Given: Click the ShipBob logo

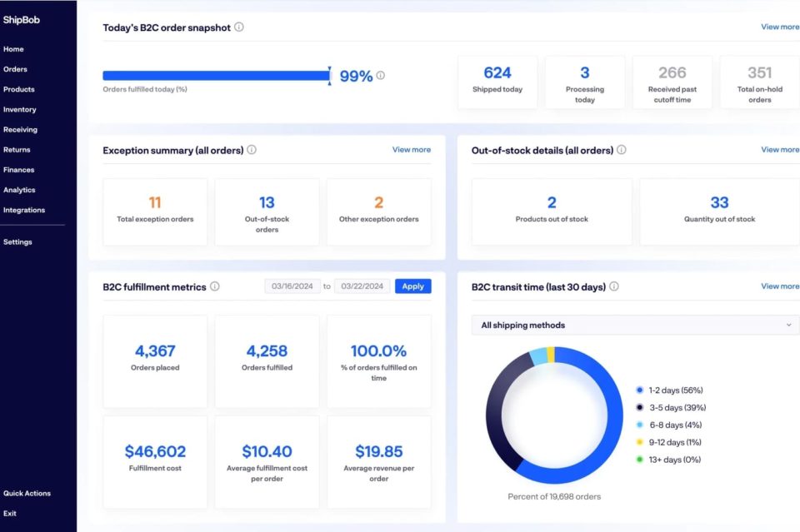Looking at the screenshot, I should (x=21, y=19).
